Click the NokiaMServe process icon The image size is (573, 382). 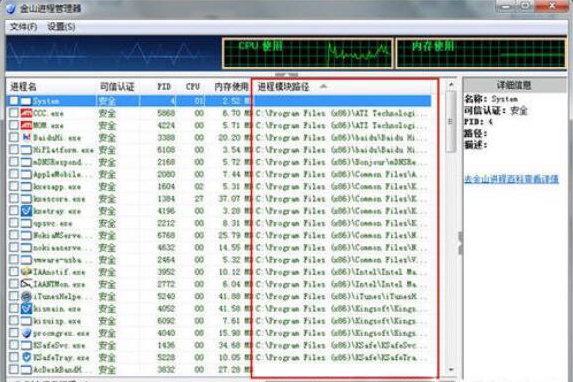point(26,235)
